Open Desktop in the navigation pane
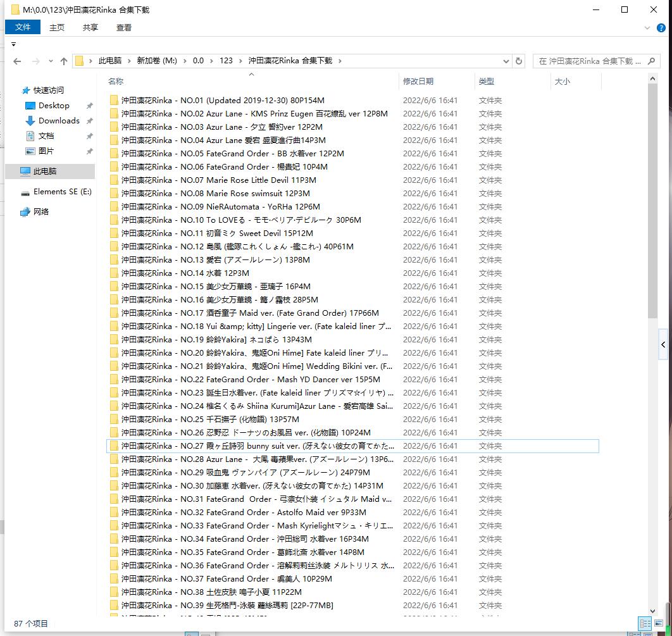Viewport: 672px width, 636px height. pyautogui.click(x=54, y=106)
